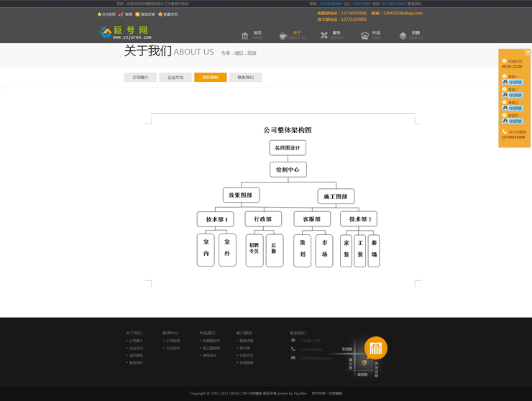Switch to the 企业文化 tab
Viewport: 532px width, 401px height.
coord(175,78)
